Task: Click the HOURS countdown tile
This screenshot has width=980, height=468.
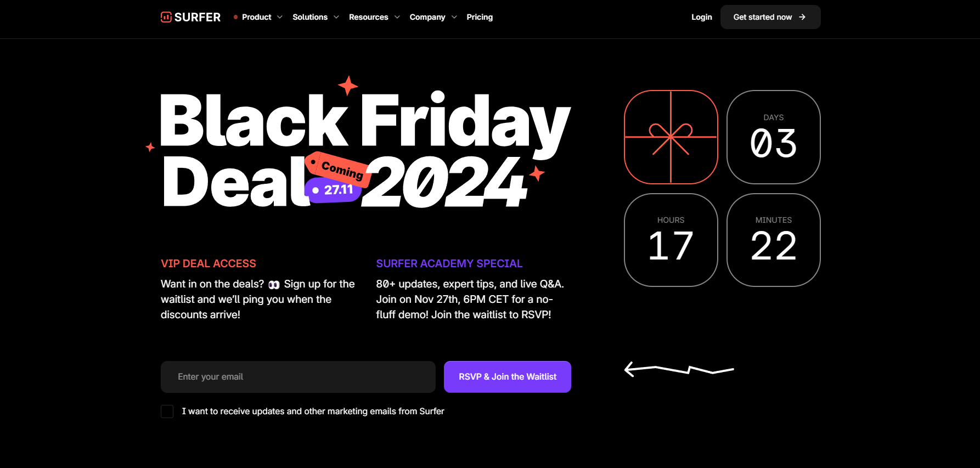Action: tap(671, 240)
